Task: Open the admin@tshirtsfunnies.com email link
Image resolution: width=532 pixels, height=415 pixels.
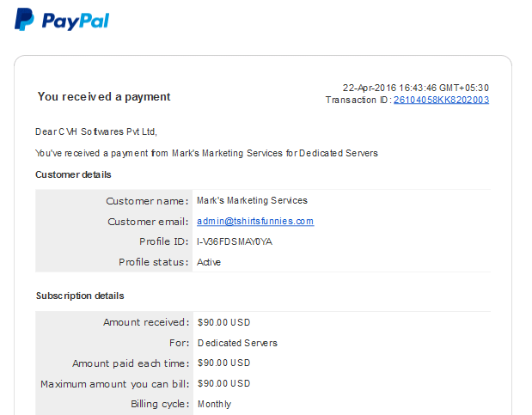Action: coord(255,221)
